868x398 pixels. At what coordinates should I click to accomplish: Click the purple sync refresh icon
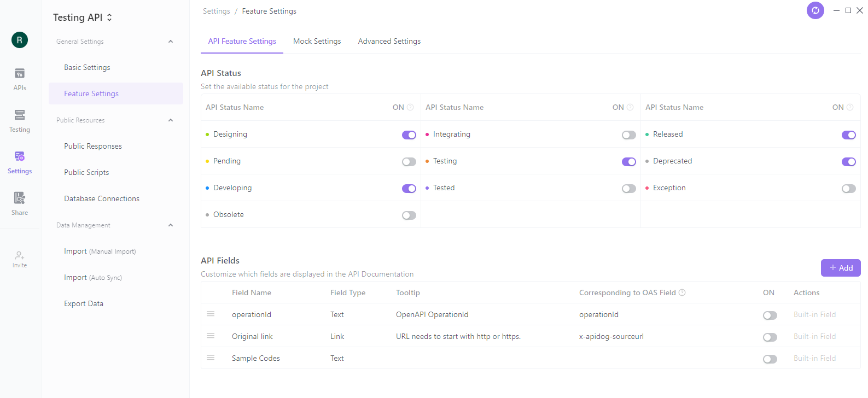(815, 10)
